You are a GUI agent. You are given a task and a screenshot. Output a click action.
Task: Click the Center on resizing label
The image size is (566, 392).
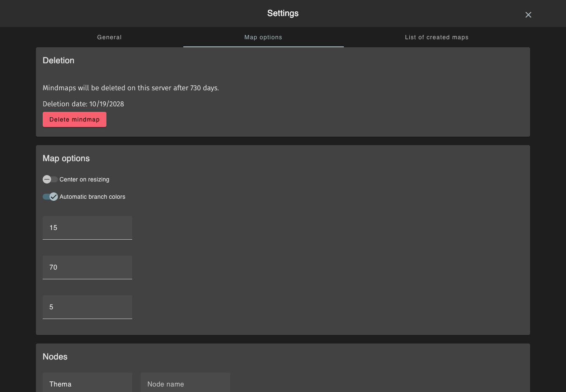pos(84,179)
